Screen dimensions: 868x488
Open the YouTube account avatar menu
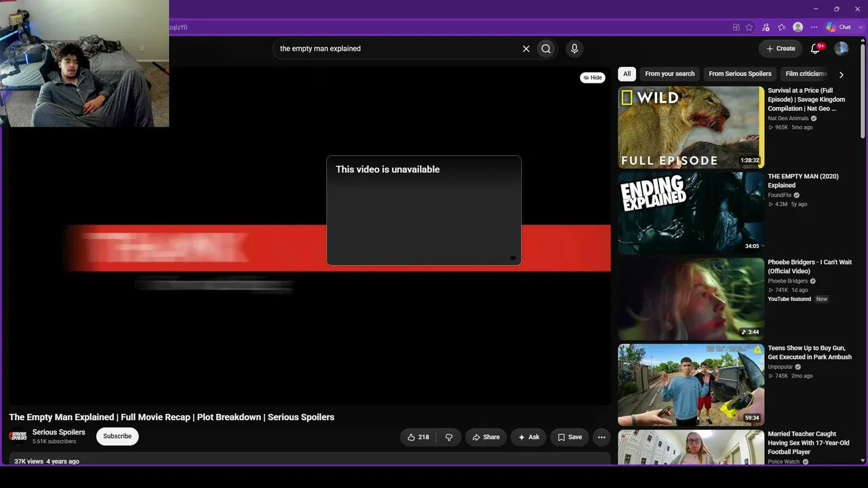click(x=841, y=49)
